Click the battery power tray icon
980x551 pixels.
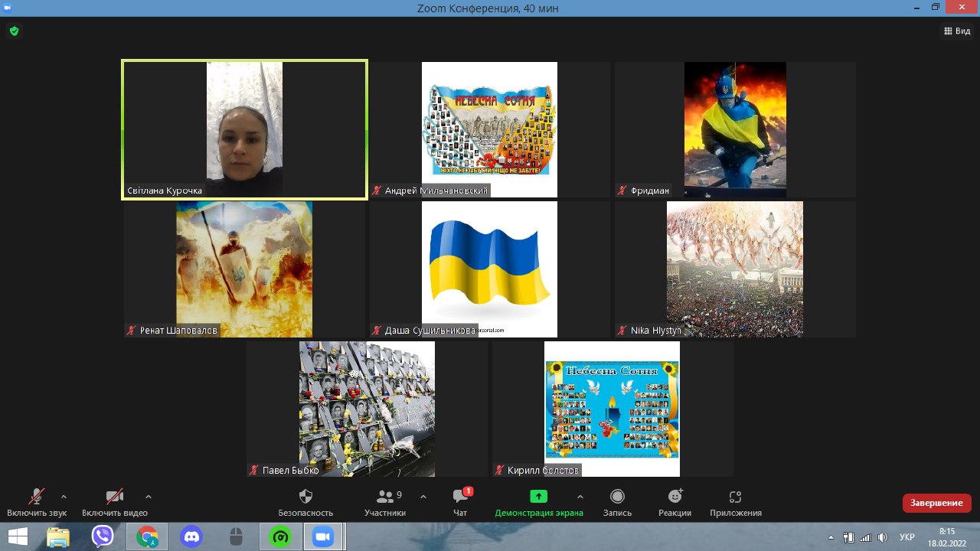pyautogui.click(x=848, y=537)
